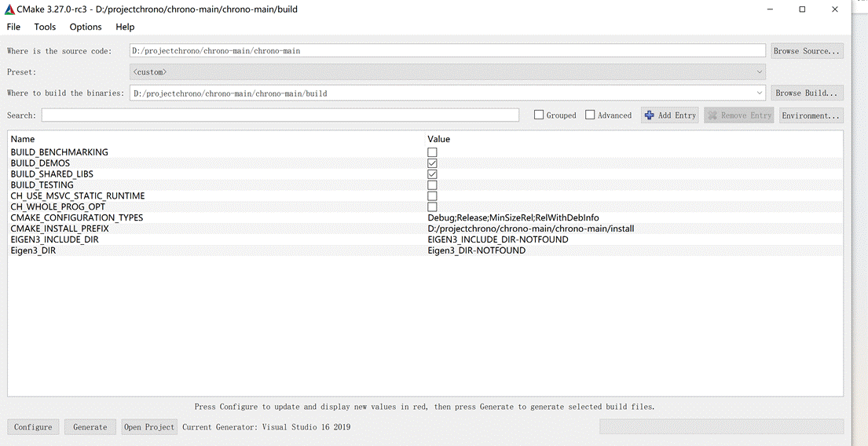Select the CMAKE_INSTALL_PREFIX entry name
Image resolution: width=868 pixels, height=446 pixels.
(60, 228)
